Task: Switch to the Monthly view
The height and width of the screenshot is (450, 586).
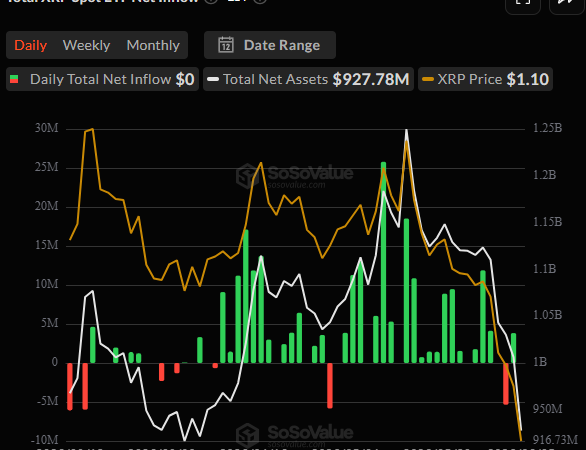Action: [153, 45]
